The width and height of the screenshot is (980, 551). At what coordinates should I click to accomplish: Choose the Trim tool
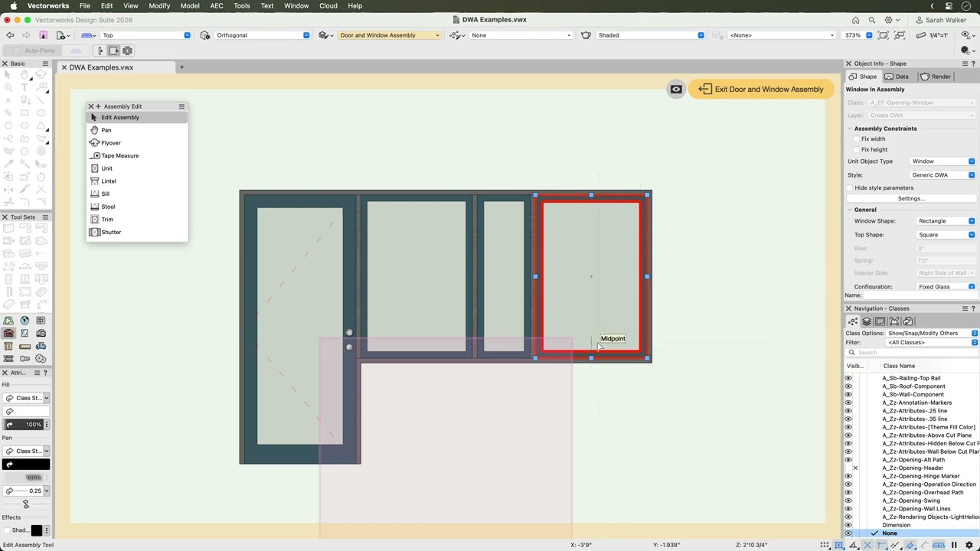[x=136, y=220]
